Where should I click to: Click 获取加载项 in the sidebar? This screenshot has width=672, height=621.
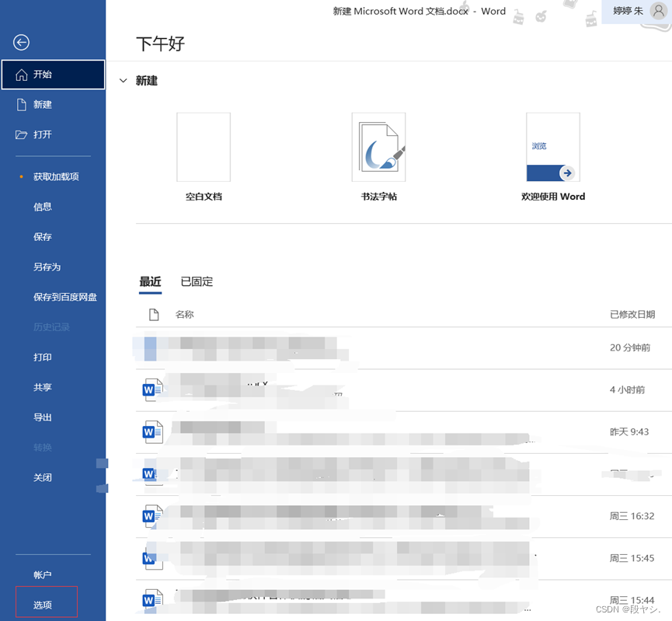(x=56, y=176)
